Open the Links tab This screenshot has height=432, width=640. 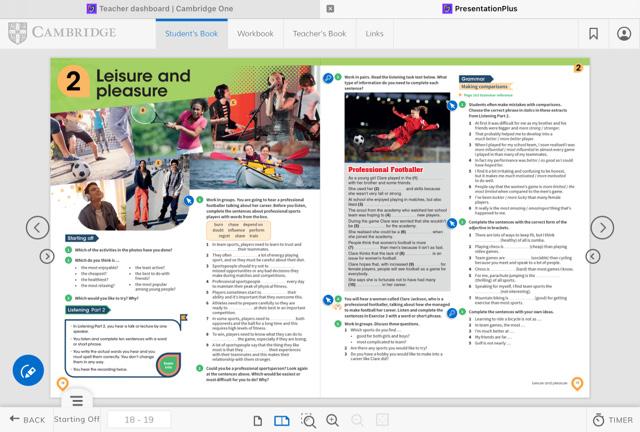(374, 34)
